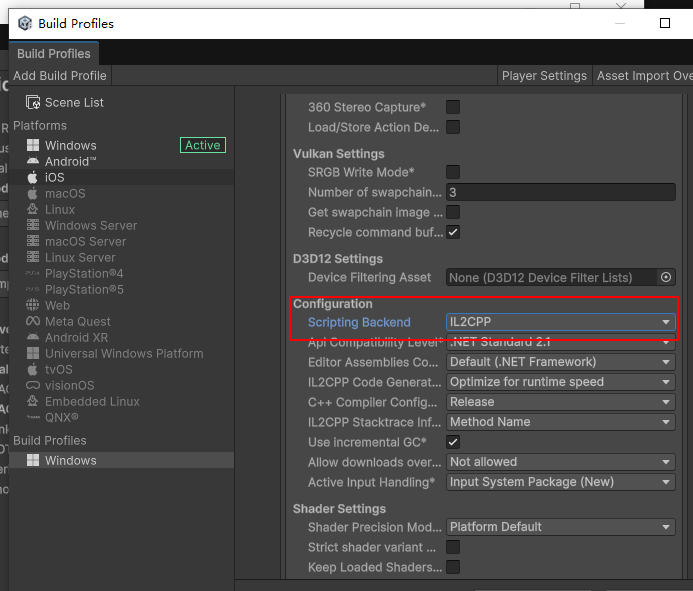This screenshot has height=591, width=693.
Task: Open Player Settings
Action: 544,76
